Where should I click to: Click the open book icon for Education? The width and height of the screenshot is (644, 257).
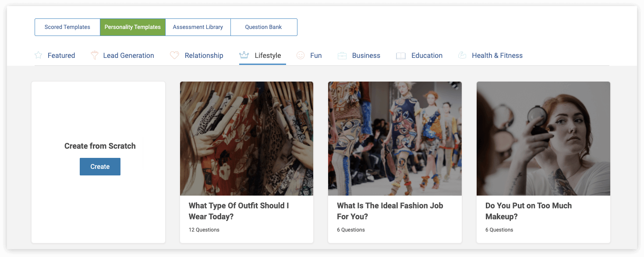(x=401, y=56)
